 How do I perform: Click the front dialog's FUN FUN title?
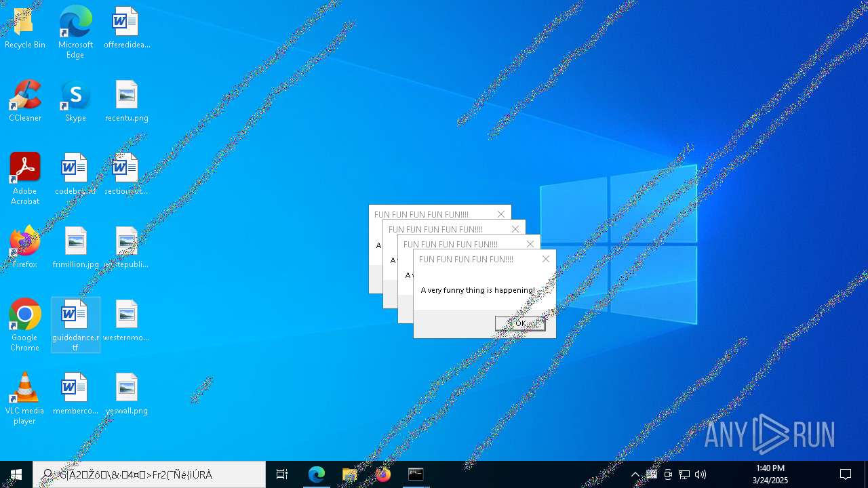tap(466, 259)
